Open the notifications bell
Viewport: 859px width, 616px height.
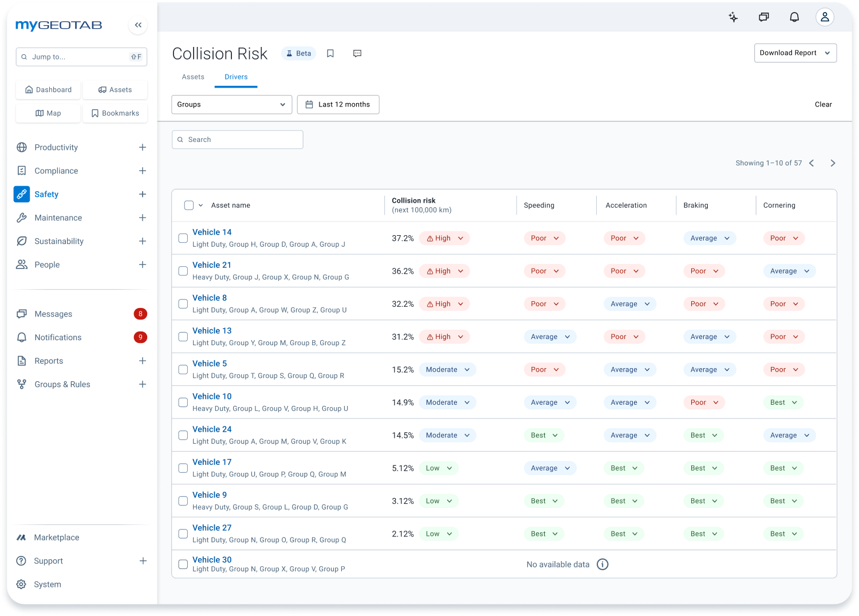click(x=794, y=17)
